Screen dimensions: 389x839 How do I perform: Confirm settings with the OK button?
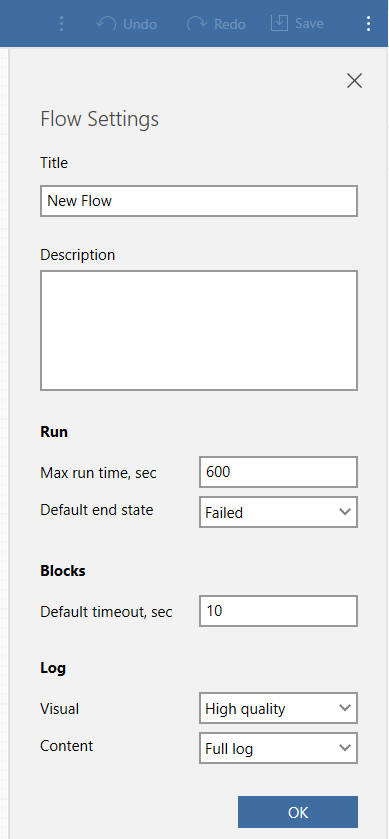(298, 812)
